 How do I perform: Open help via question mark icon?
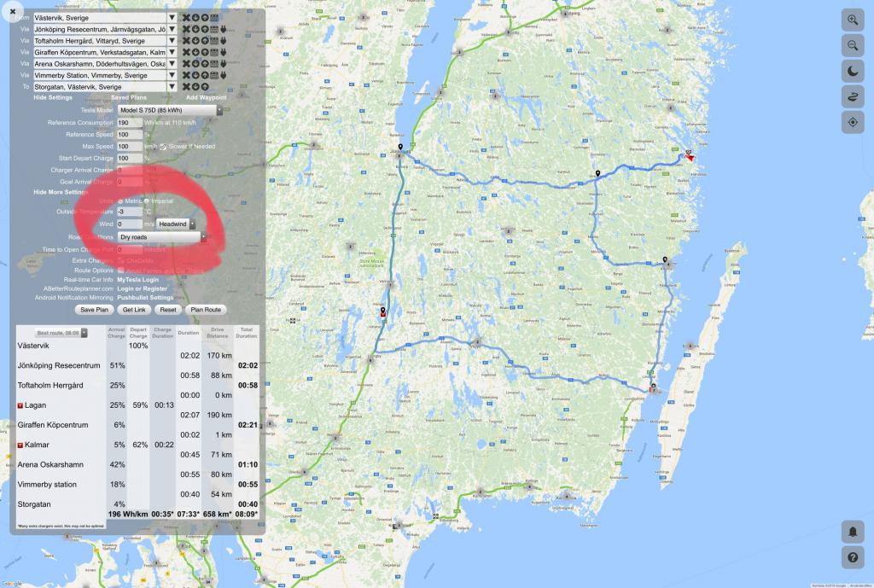coord(852,557)
